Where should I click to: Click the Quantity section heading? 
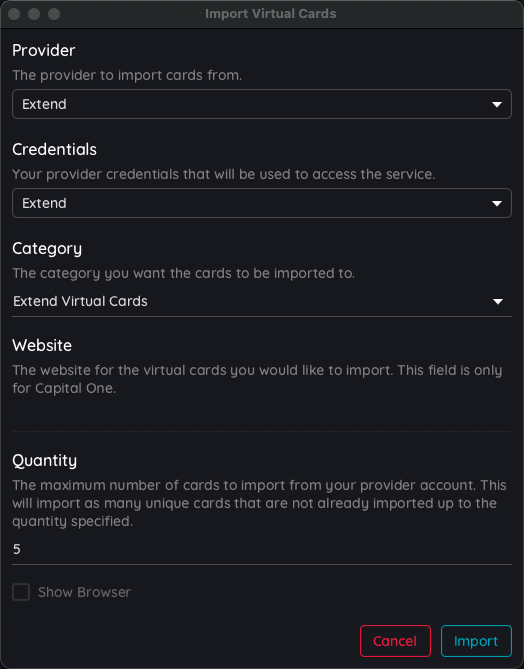point(44,461)
